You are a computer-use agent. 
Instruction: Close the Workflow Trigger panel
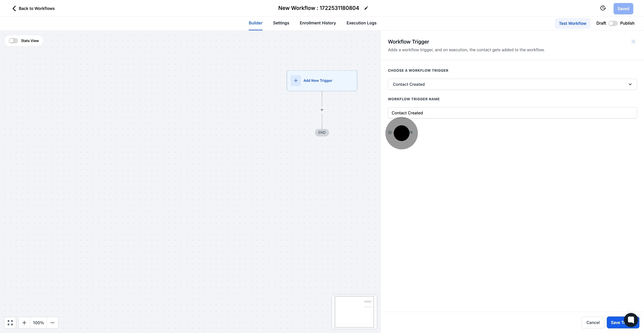pyautogui.click(x=633, y=42)
